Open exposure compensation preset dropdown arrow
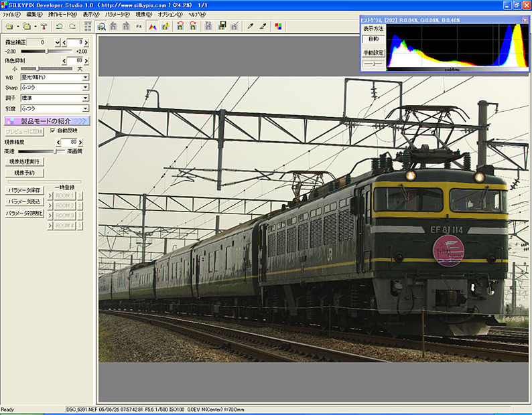The height and width of the screenshot is (415, 532). coord(58,42)
